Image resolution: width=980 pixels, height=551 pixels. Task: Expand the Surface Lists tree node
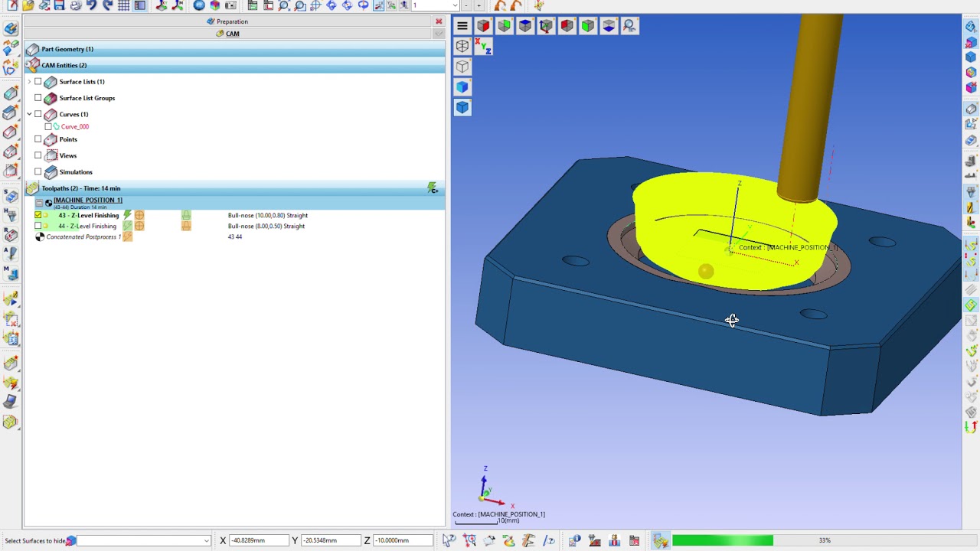click(29, 82)
